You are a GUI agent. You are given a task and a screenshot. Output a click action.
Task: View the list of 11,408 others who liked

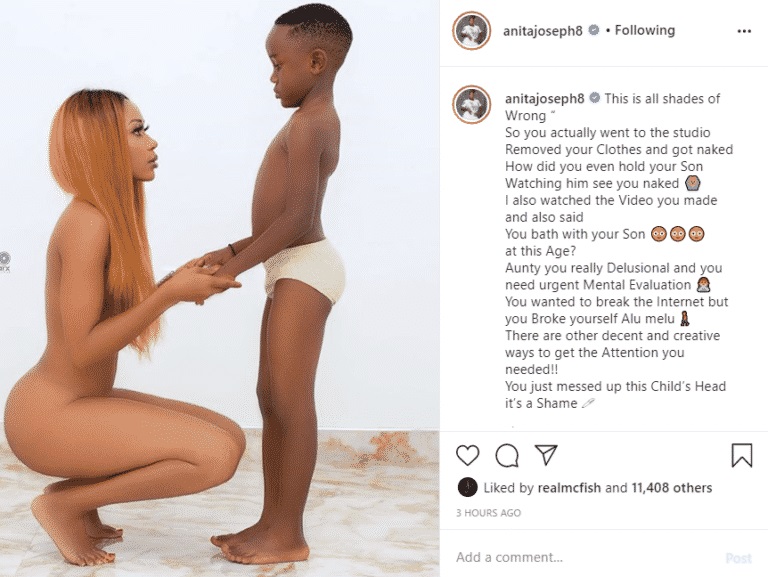672,488
